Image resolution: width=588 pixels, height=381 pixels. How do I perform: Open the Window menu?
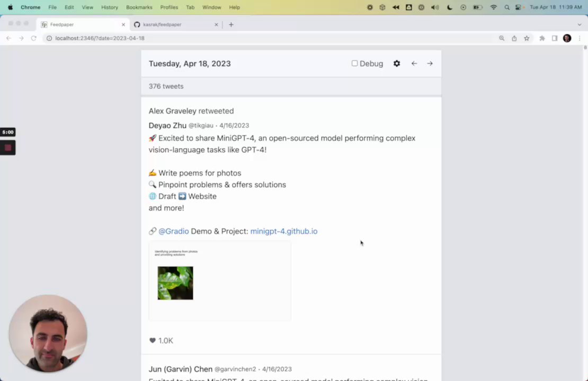(x=212, y=7)
